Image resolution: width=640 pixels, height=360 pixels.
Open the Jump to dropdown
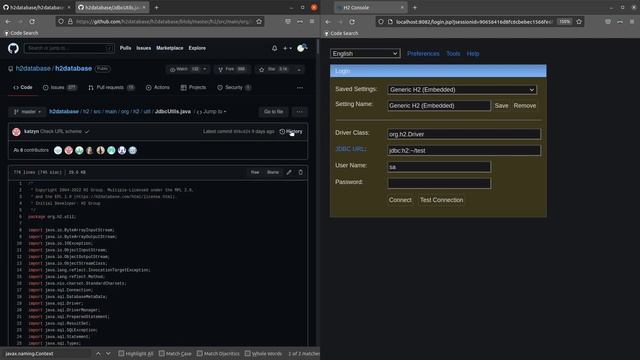pyautogui.click(x=211, y=111)
